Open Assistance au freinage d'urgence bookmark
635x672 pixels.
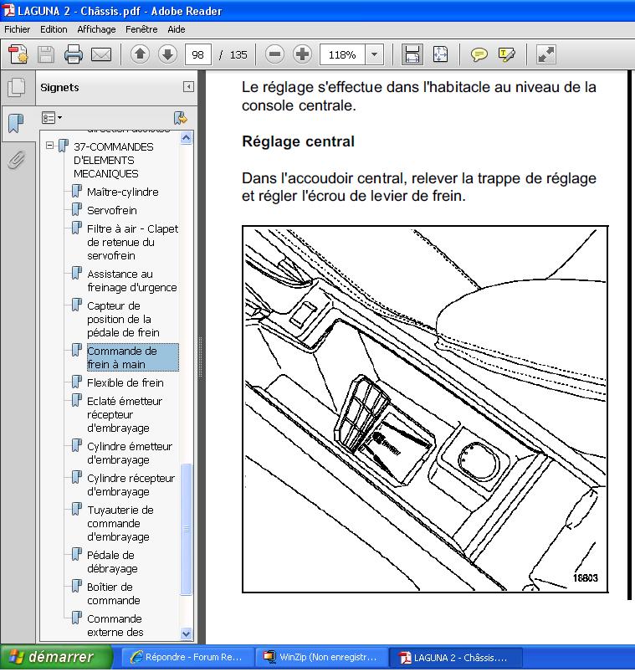pyautogui.click(x=131, y=280)
